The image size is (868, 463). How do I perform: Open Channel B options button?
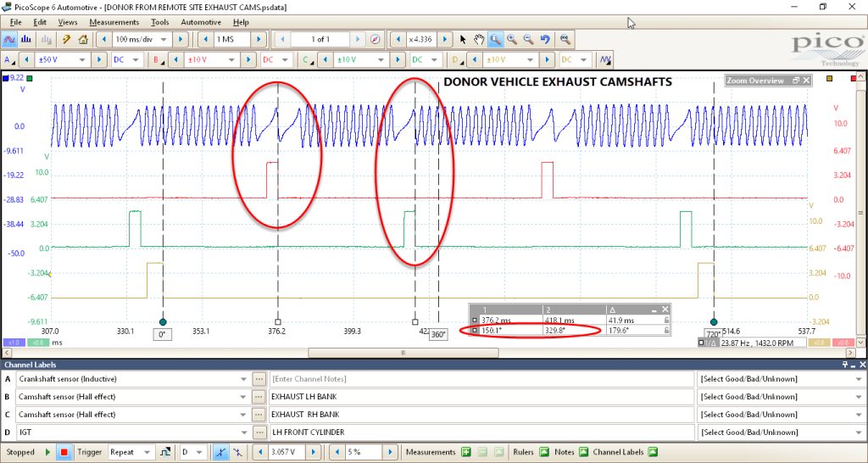(x=157, y=60)
